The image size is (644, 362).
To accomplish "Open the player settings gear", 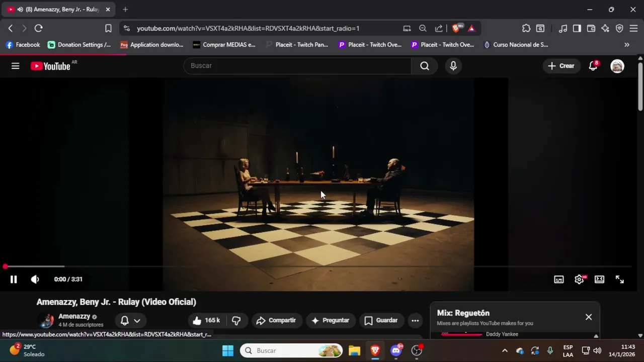I will [x=579, y=280].
